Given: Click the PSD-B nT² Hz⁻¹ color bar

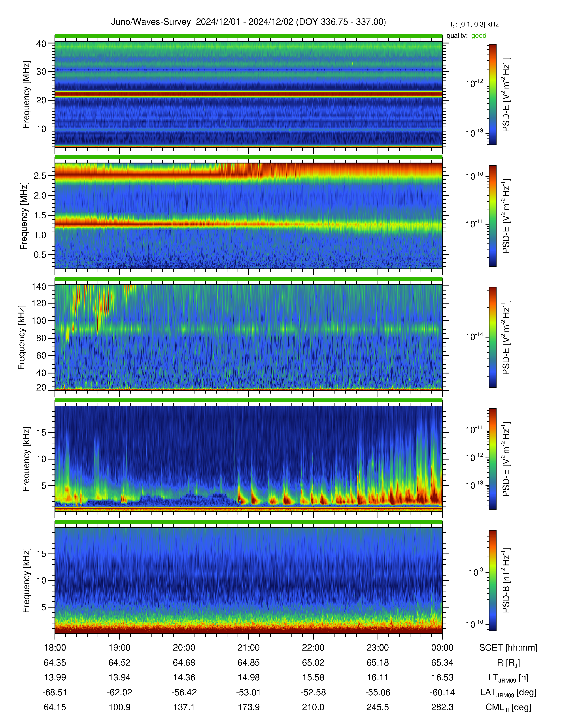Looking at the screenshot, I should [492, 580].
